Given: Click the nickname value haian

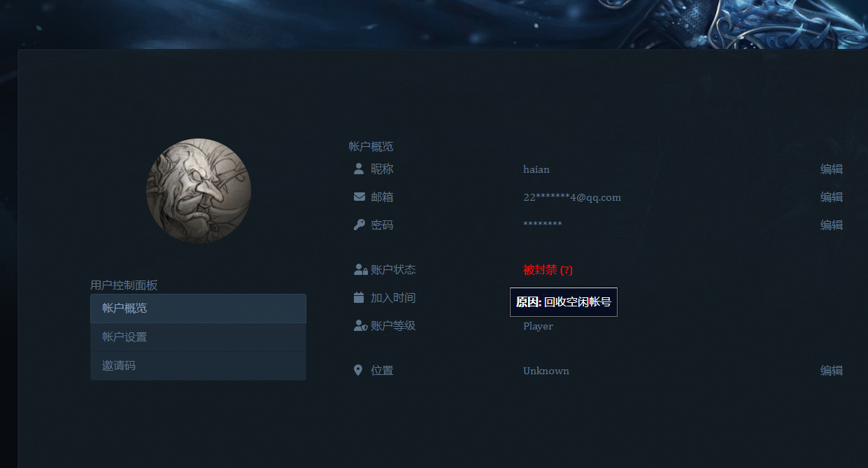Looking at the screenshot, I should coord(536,169).
